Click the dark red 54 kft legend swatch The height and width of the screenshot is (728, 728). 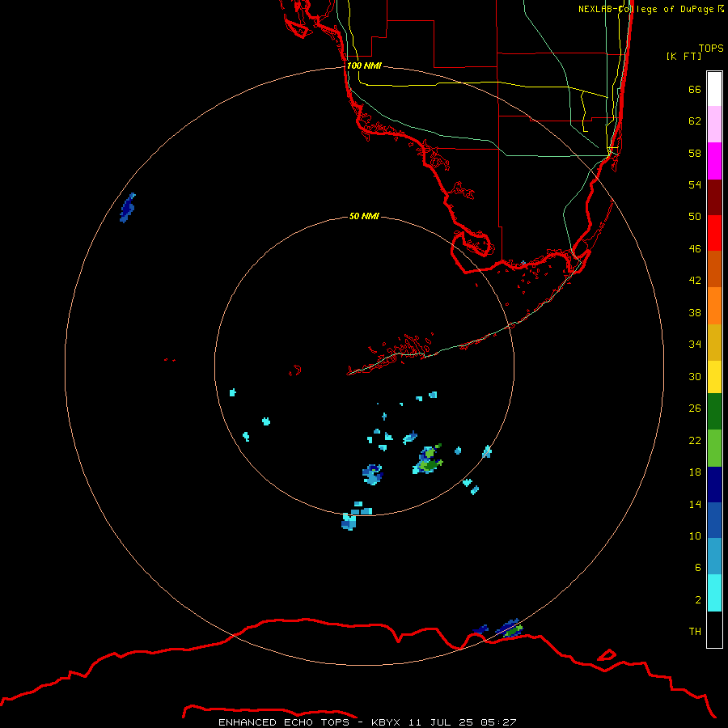714,197
